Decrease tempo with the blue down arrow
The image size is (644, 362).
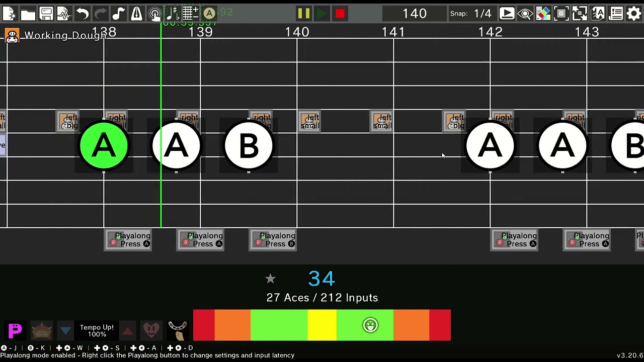[x=65, y=331]
